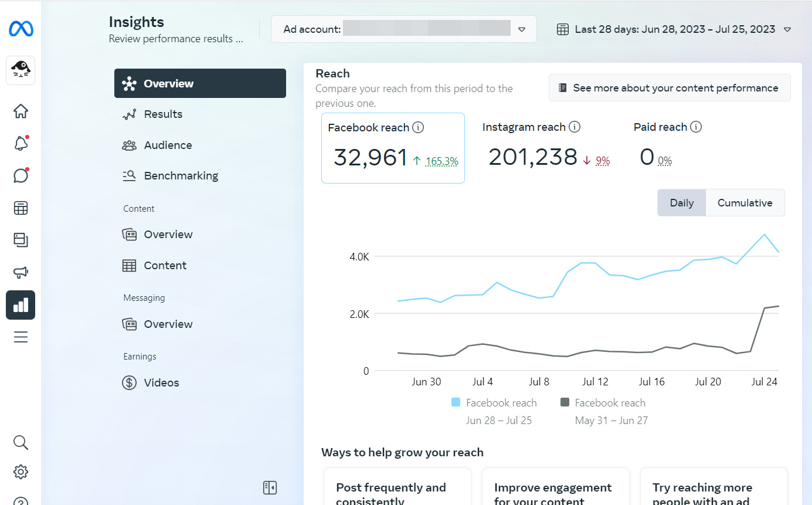Click Try reaching more people with an ad card

point(714,486)
